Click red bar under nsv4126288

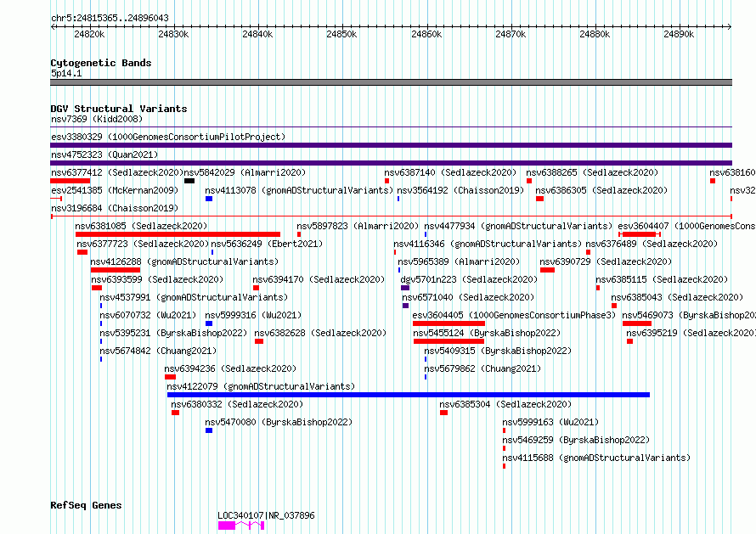(x=116, y=270)
